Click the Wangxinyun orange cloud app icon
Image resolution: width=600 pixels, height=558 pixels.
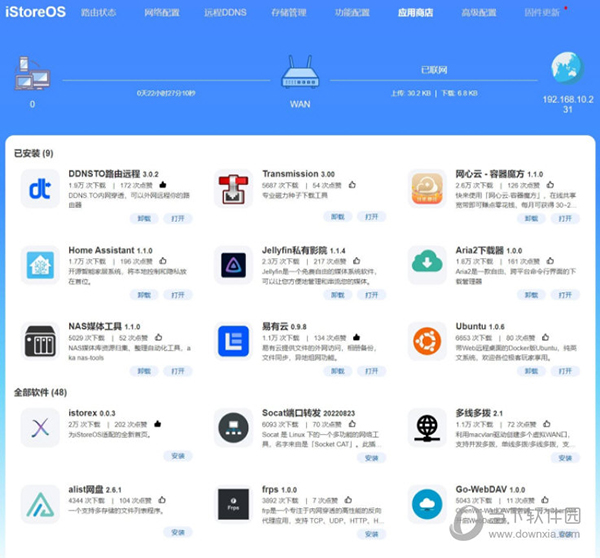(427, 189)
